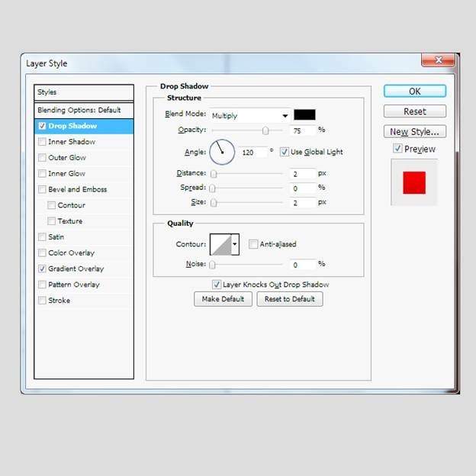Click the New Style... button
Viewport: 476px width, 476px height.
pos(414,132)
